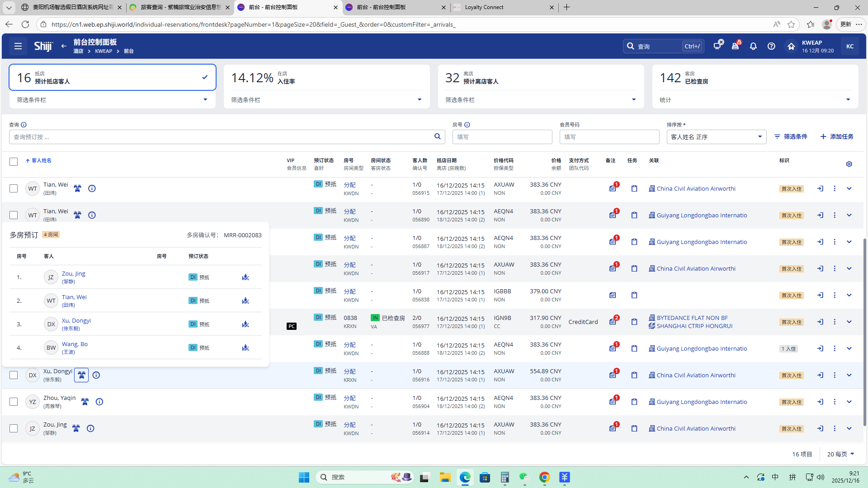
Task: Check the first Tian, Wei row checkbox
Action: [14, 188]
